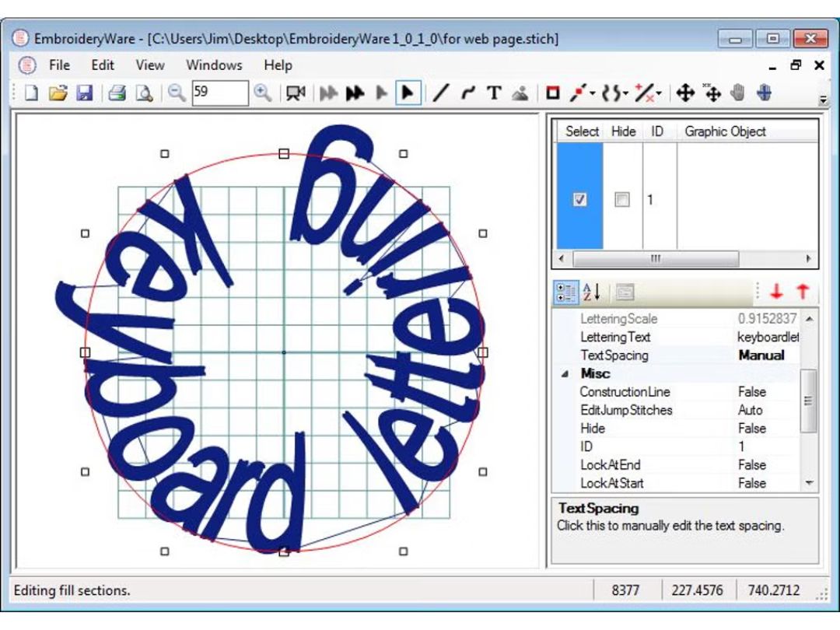Select the straight Line tool

[440, 93]
